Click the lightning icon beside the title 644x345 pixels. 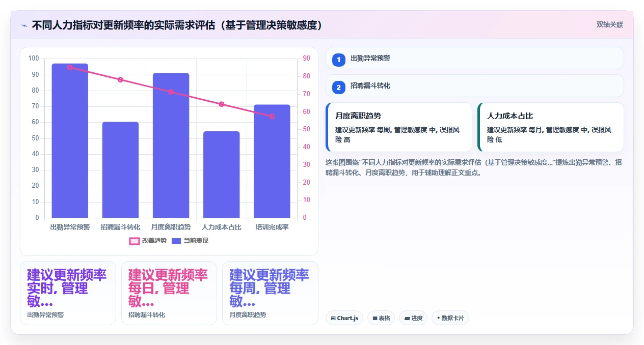[x=24, y=25]
